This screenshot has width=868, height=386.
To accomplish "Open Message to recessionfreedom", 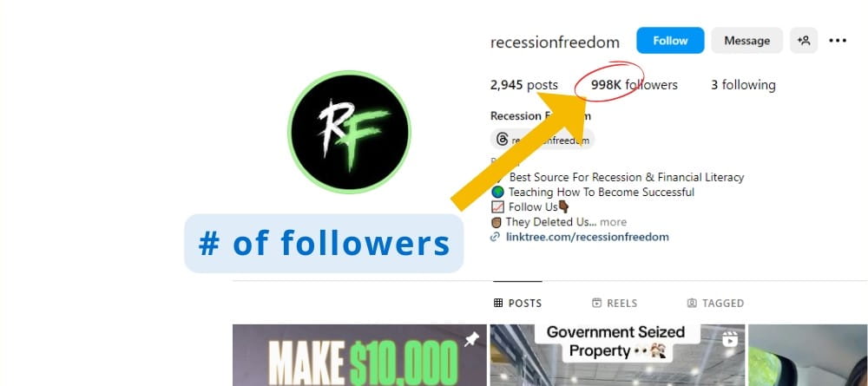I will coord(746,41).
